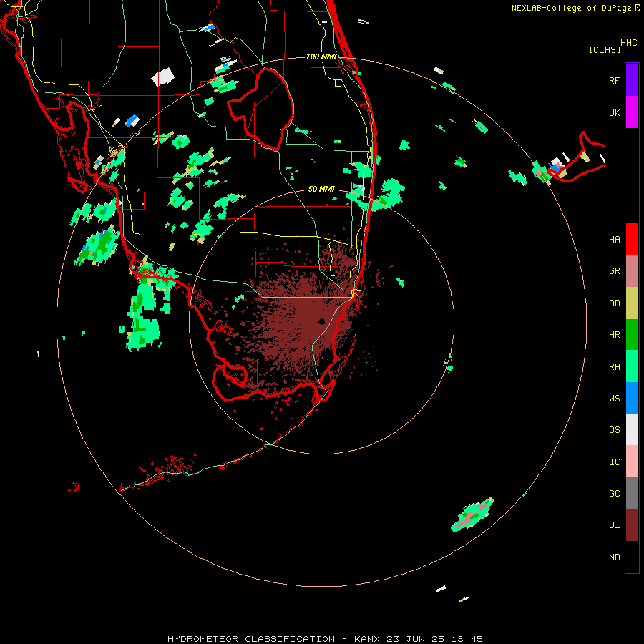The image size is (644, 644).
Task: Click the GC gray legend swatch
Action: click(x=632, y=493)
